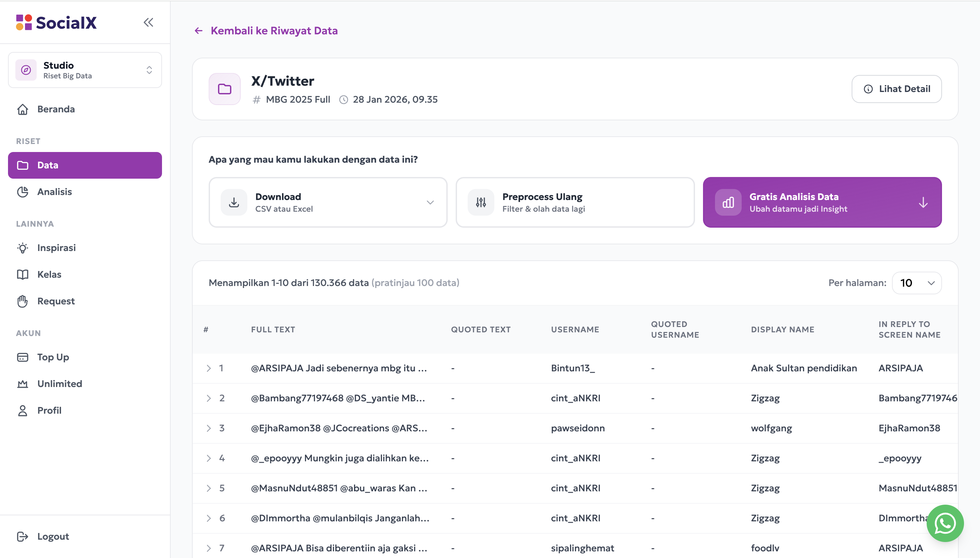This screenshot has height=558, width=980.
Task: Click the SocialX logo
Action: tap(56, 22)
